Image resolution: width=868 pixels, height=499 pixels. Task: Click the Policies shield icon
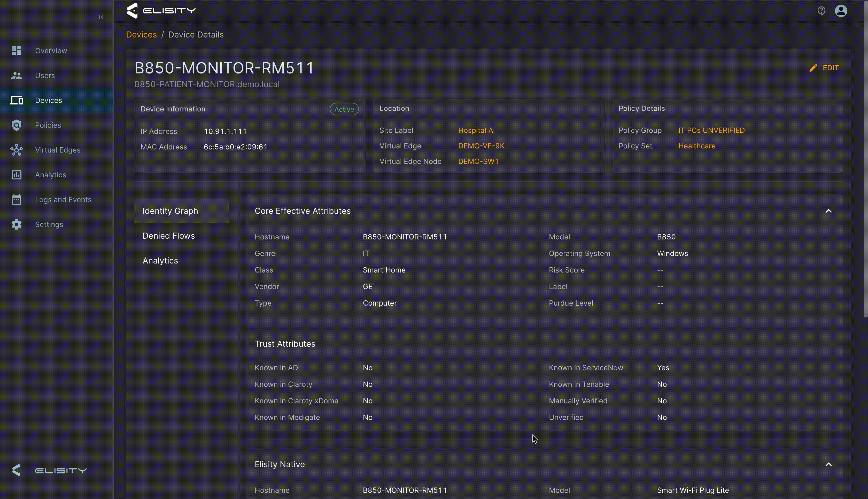coord(17,125)
